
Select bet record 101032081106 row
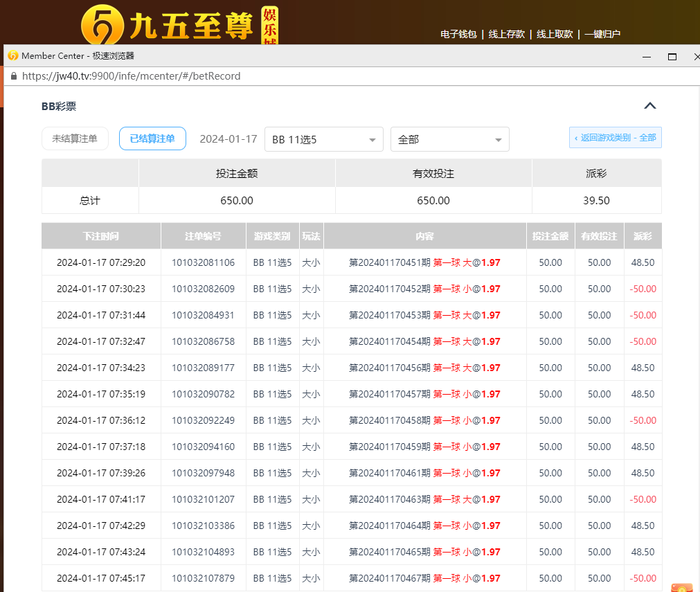[x=203, y=262]
